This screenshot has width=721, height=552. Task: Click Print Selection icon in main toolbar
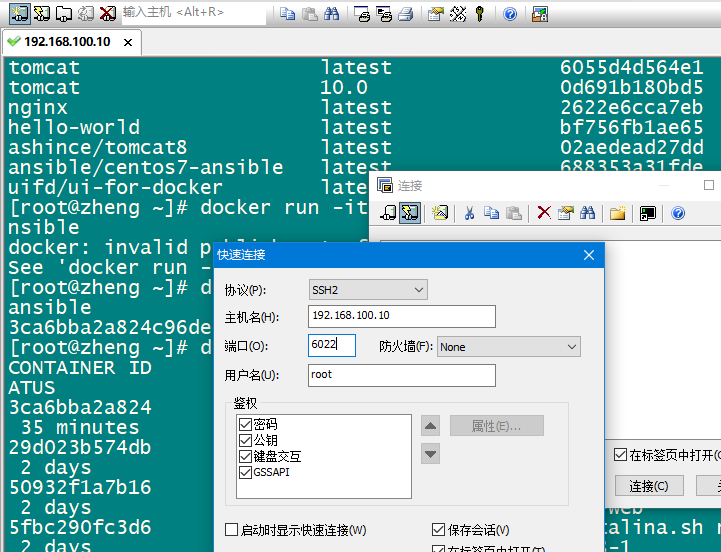click(384, 14)
